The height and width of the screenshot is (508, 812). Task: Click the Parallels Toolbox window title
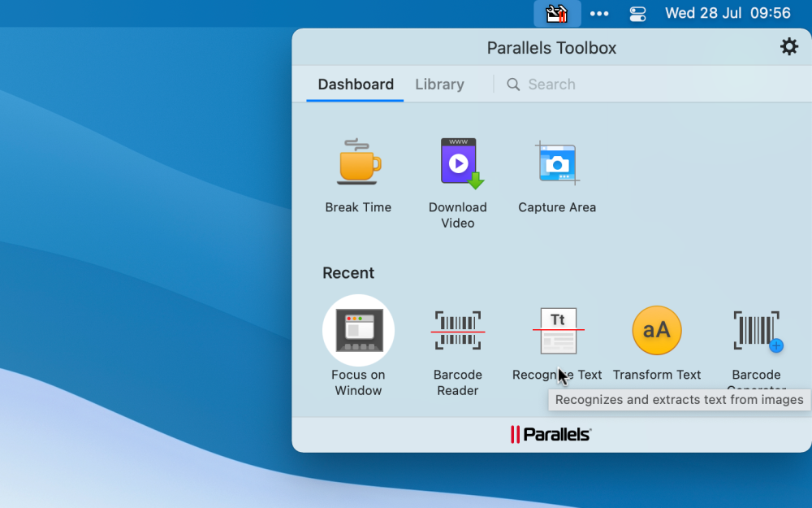551,48
